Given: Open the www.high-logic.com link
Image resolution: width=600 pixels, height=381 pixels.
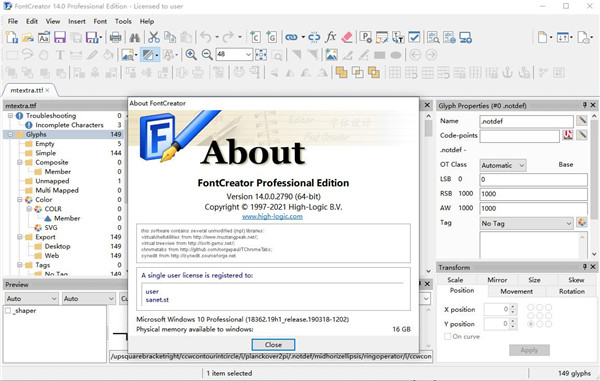Looking at the screenshot, I should pos(272,217).
